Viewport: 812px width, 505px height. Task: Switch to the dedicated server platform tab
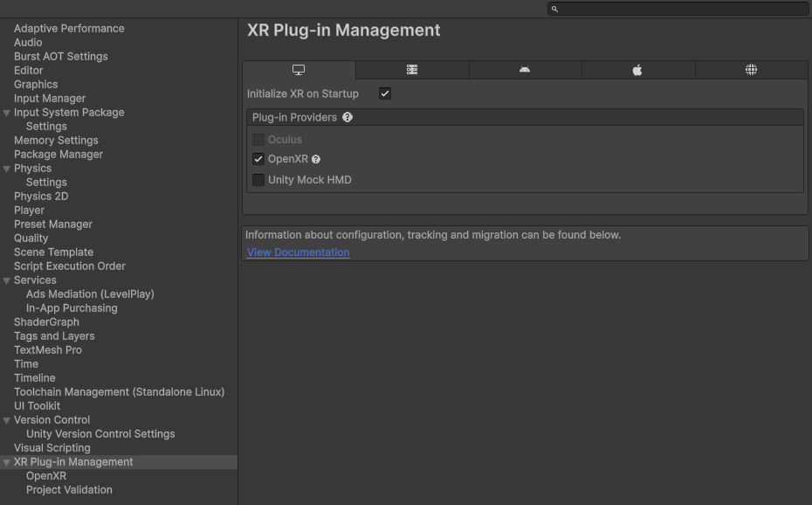click(x=412, y=70)
